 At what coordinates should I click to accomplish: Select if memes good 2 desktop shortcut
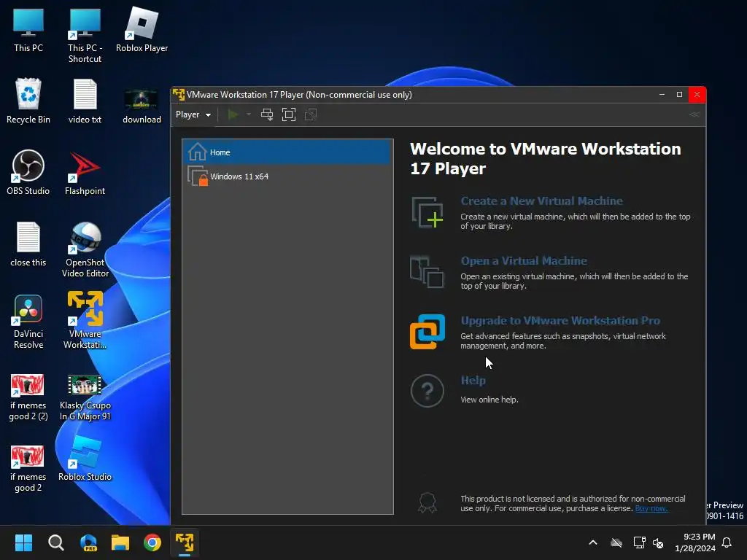(x=28, y=469)
